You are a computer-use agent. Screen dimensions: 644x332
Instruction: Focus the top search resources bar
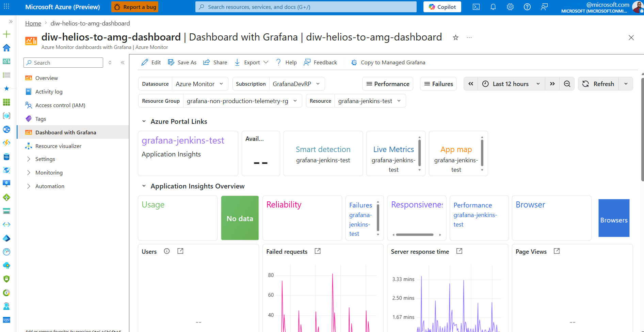306,7
